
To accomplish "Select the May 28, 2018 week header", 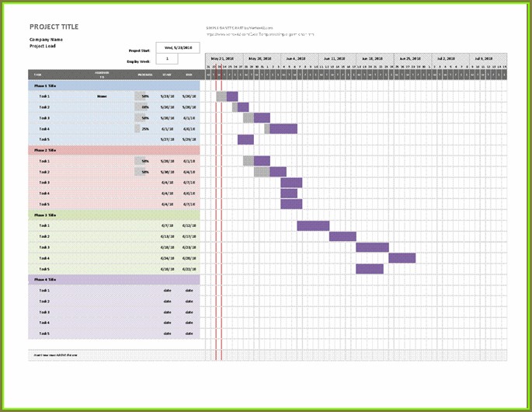I will click(x=262, y=58).
